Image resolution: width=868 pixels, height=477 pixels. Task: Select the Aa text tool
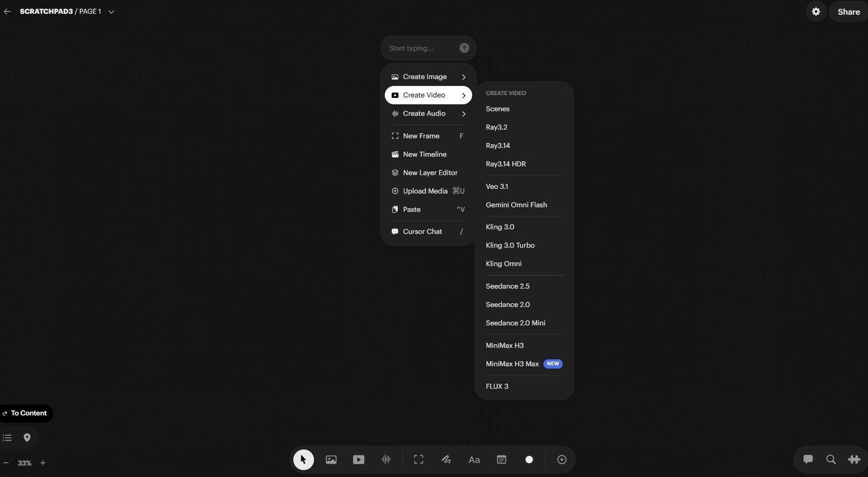[474, 460]
